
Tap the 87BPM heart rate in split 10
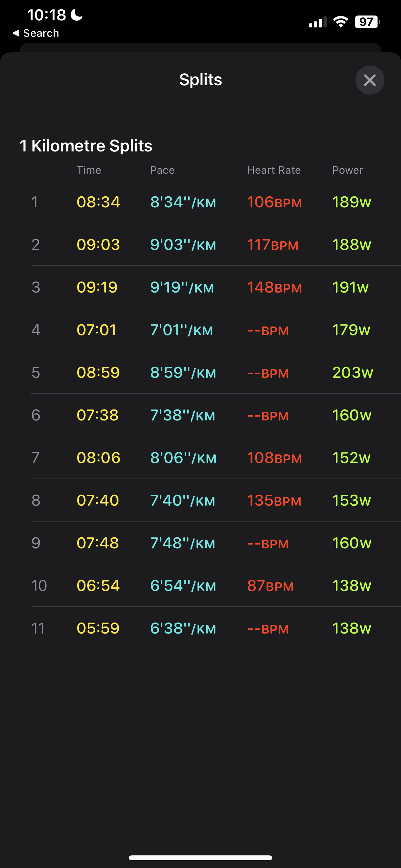tap(270, 586)
